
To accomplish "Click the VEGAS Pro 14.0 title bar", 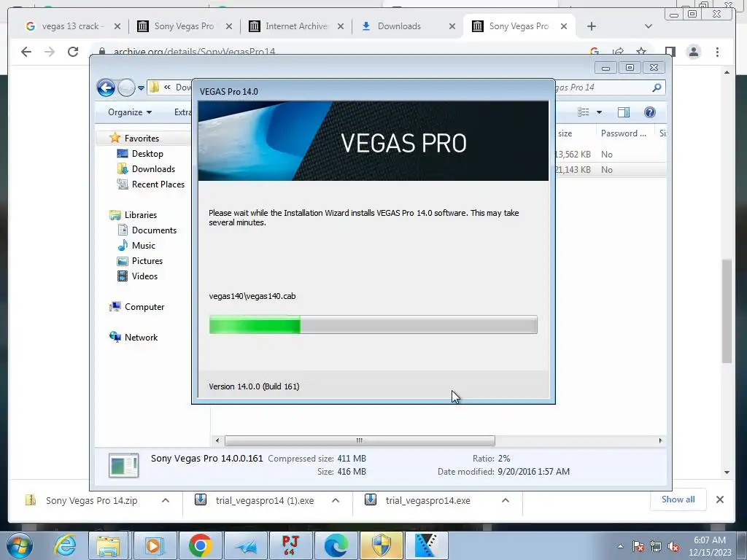I will [x=373, y=91].
